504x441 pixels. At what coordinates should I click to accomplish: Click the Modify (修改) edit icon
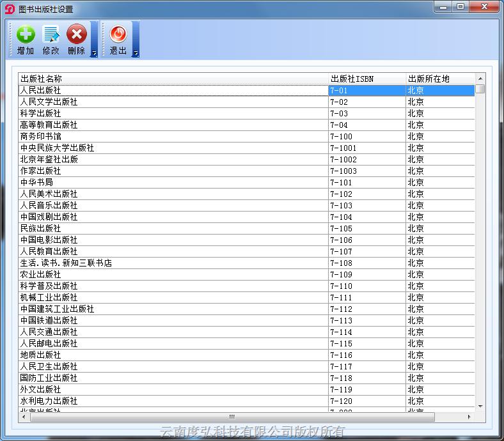point(51,35)
